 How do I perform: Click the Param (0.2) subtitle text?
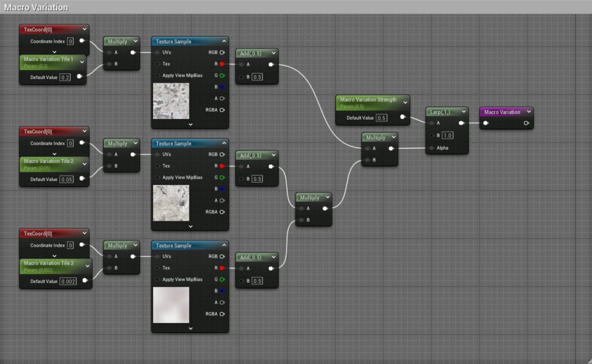click(35, 66)
